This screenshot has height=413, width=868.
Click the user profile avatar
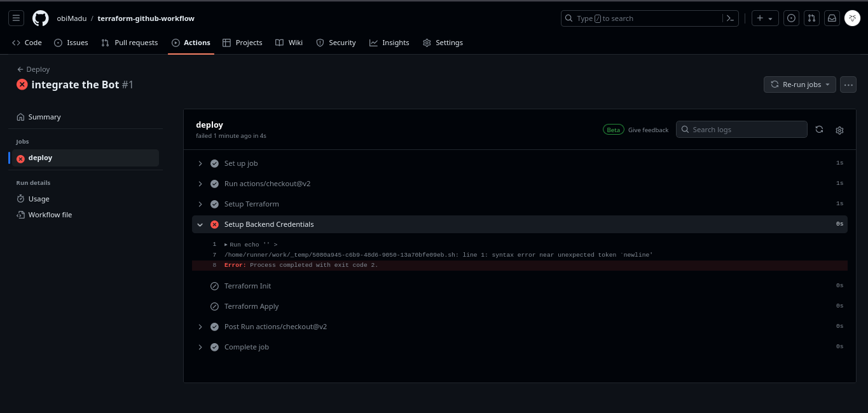pos(852,18)
